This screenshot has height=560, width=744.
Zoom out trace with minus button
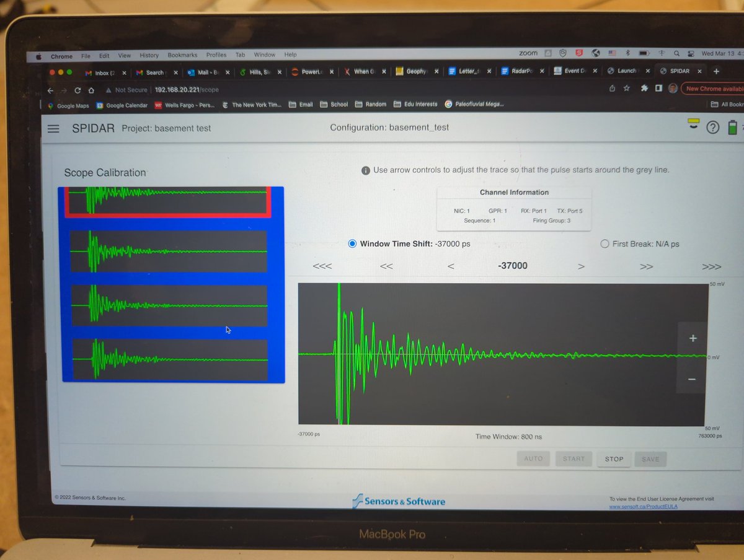[x=692, y=379]
